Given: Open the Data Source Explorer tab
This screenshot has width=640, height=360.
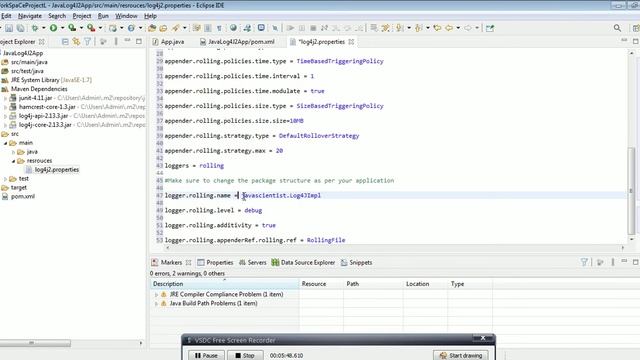Looking at the screenshot, I should 303,262.
